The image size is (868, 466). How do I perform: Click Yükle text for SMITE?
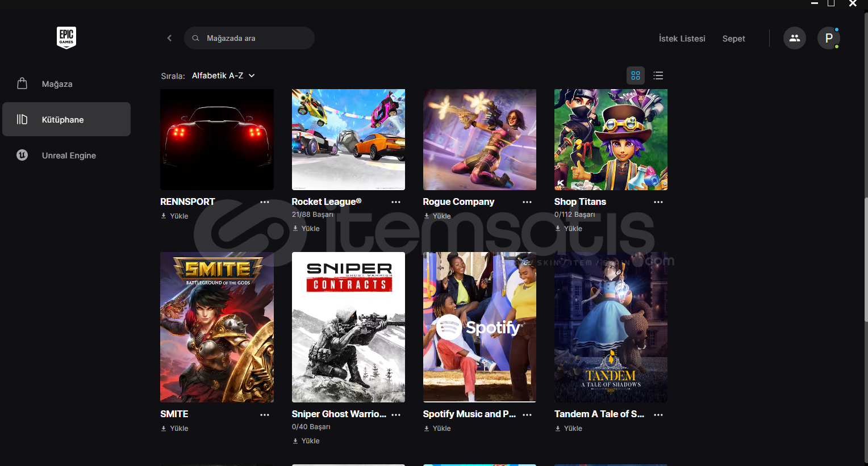point(179,429)
